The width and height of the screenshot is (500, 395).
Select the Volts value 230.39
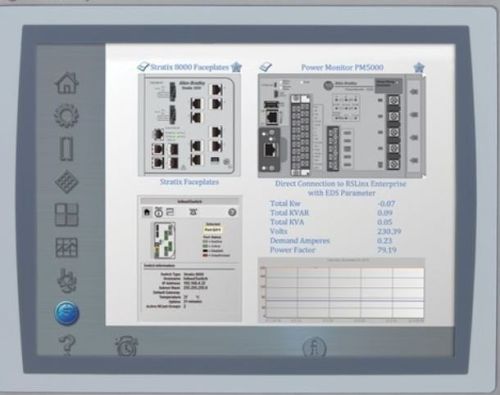[x=389, y=231]
